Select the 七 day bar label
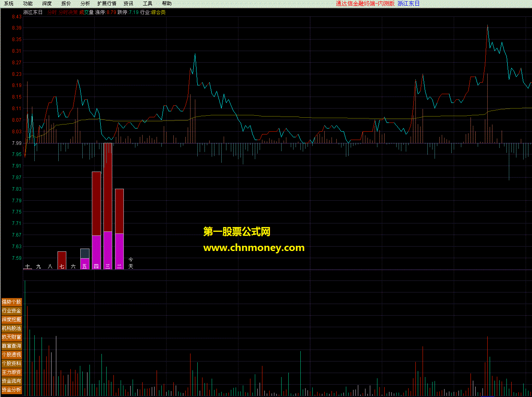The image size is (532, 397). coord(62,266)
